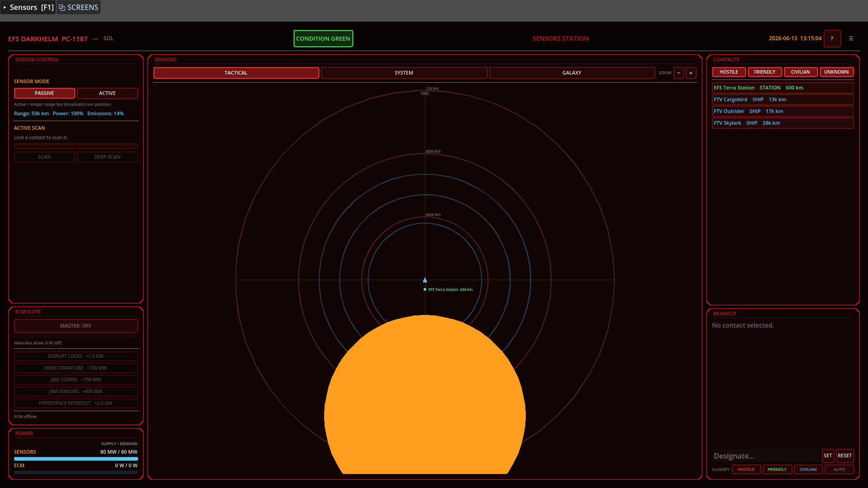Enable MASK SIGNATURE +700 MW
Image resolution: width=868 pixels, height=488 pixels.
[x=76, y=368]
